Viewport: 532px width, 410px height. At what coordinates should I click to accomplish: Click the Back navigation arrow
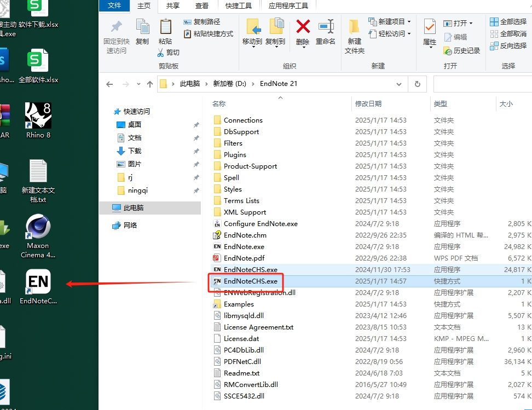[109, 84]
